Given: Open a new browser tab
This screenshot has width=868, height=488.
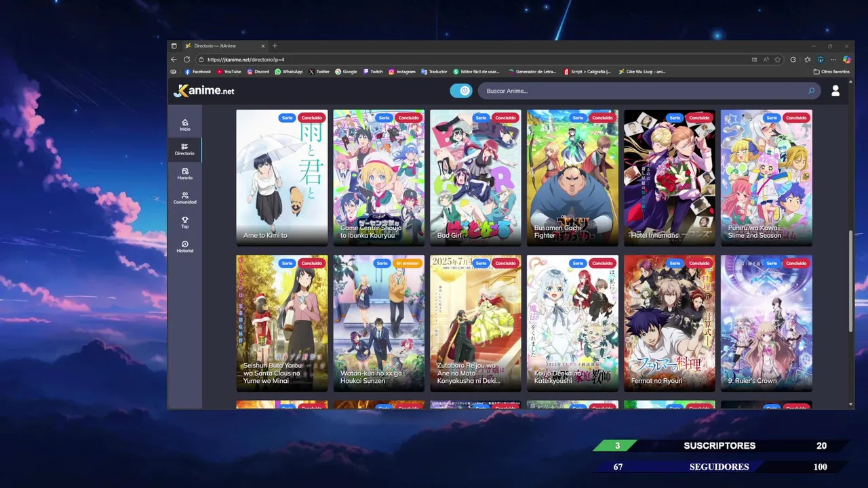Looking at the screenshot, I should point(275,46).
